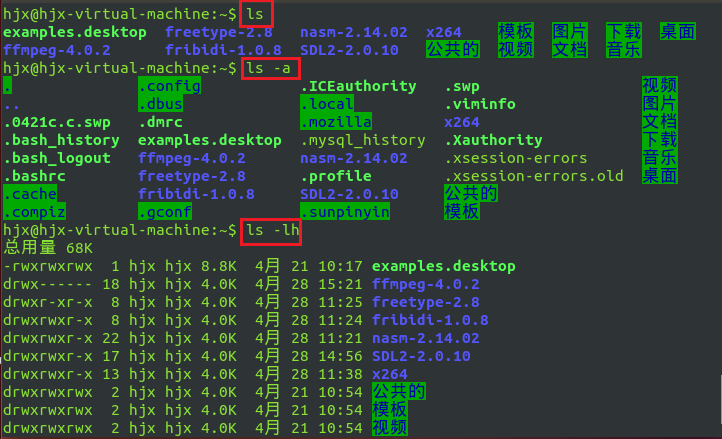Click the 桌面 folder in the top row

click(x=677, y=32)
